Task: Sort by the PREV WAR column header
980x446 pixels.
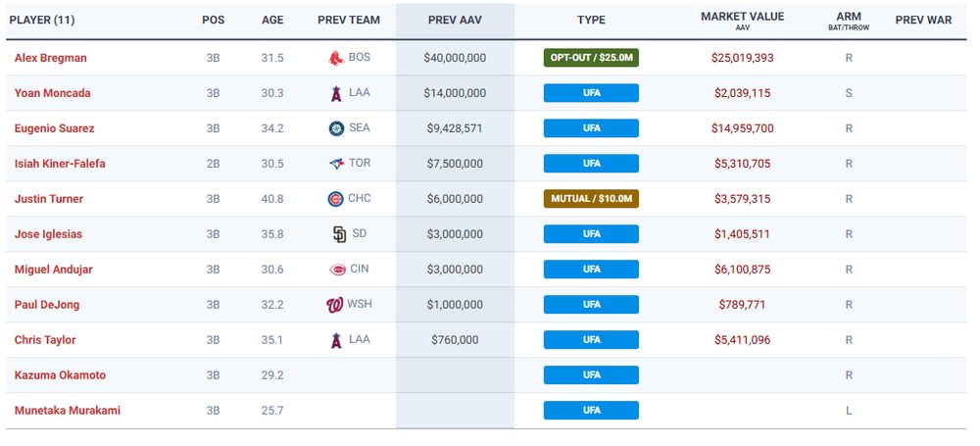Action: point(923,20)
